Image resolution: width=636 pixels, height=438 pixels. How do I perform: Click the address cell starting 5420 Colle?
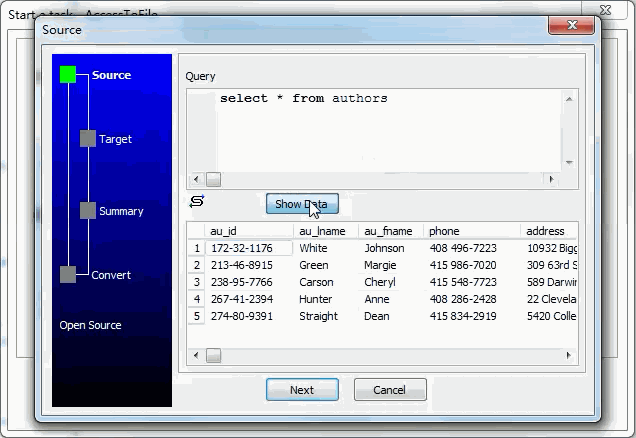coord(549,316)
